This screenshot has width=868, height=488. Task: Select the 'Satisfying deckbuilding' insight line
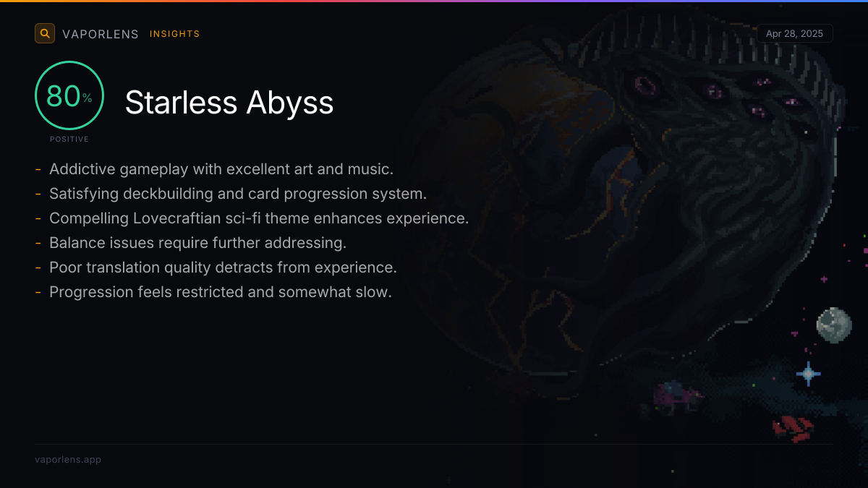click(x=238, y=194)
